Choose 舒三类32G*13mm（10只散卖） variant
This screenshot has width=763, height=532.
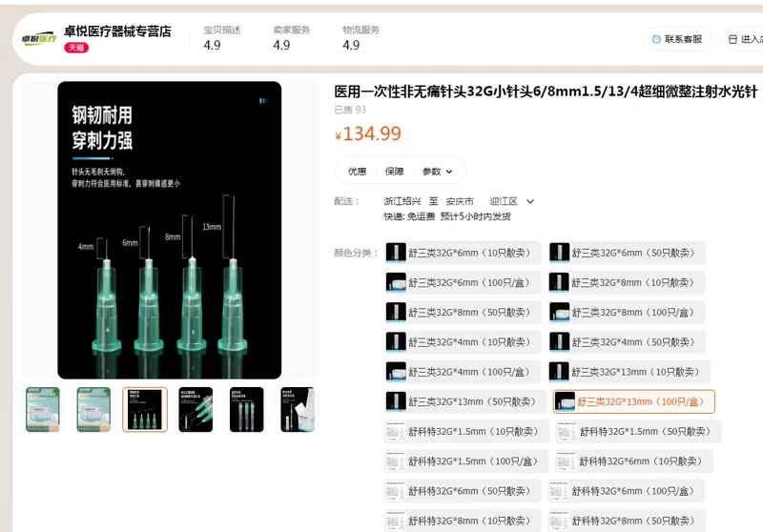coord(629,372)
